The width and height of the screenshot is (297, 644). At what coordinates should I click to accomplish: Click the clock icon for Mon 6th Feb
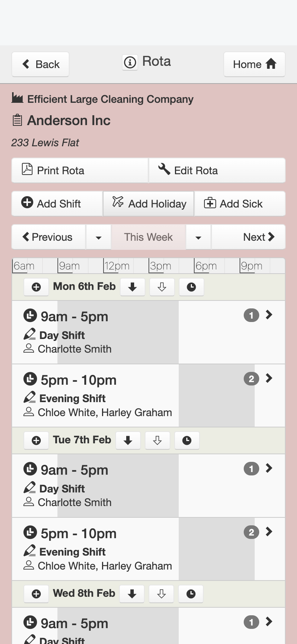point(192,287)
